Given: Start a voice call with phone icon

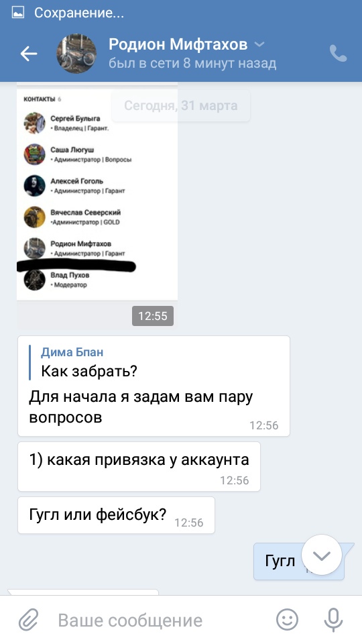Looking at the screenshot, I should pos(338,54).
